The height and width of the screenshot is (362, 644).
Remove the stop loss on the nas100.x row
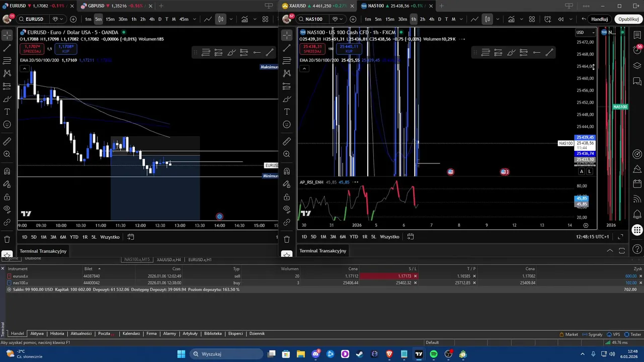[415, 283]
